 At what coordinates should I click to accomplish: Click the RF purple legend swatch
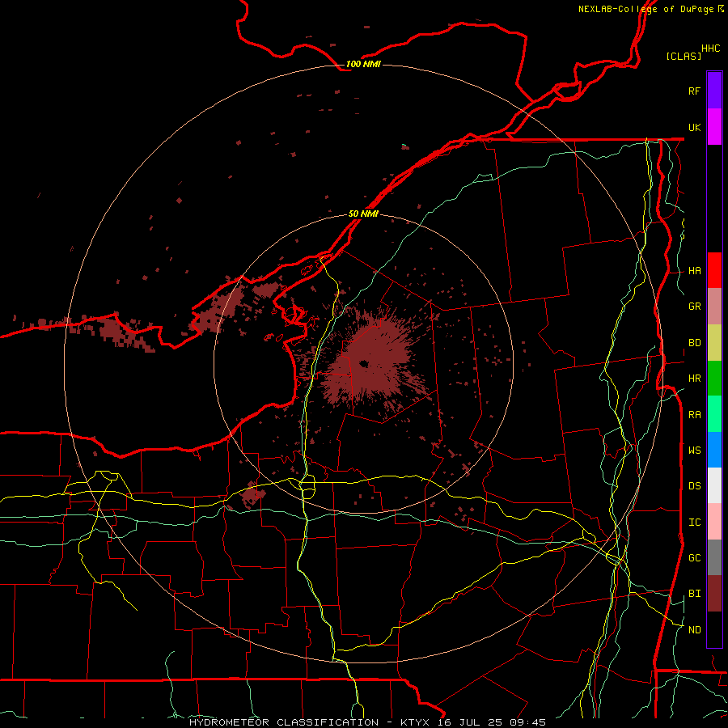click(714, 91)
